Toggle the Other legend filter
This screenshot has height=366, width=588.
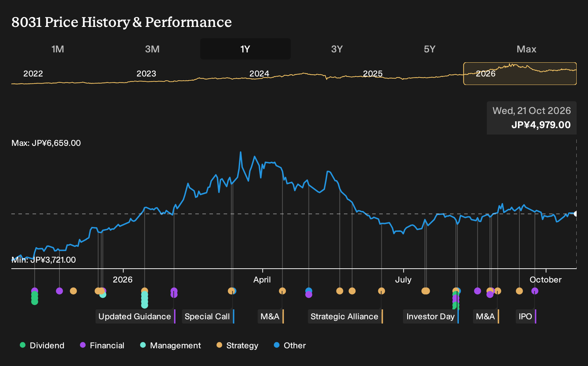[290, 345]
